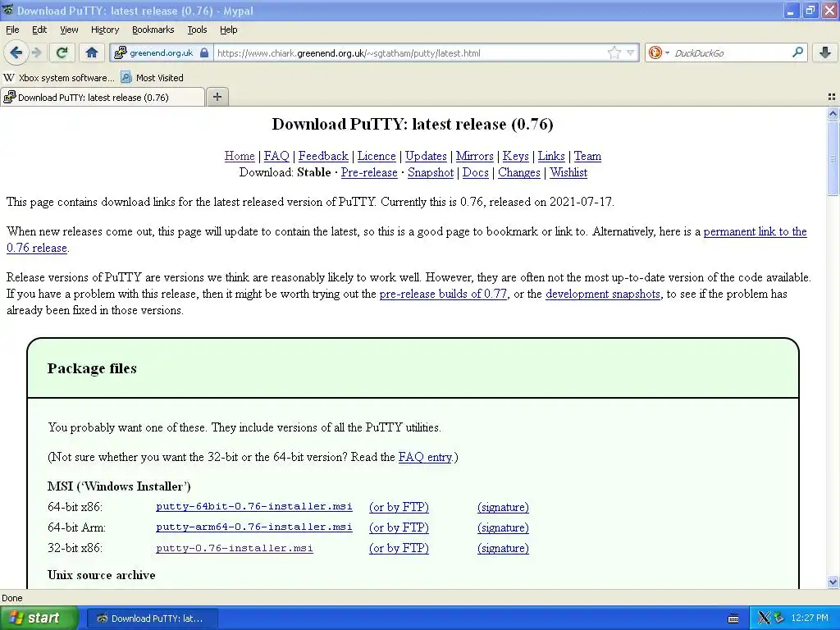
Task: Download 32-bit putty-0.76-installer.msi
Action: click(234, 548)
